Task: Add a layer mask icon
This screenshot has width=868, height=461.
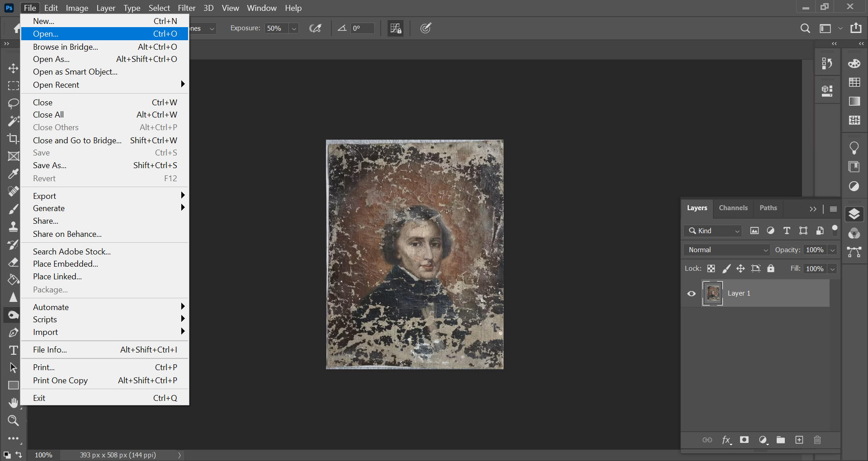Action: coord(744,440)
